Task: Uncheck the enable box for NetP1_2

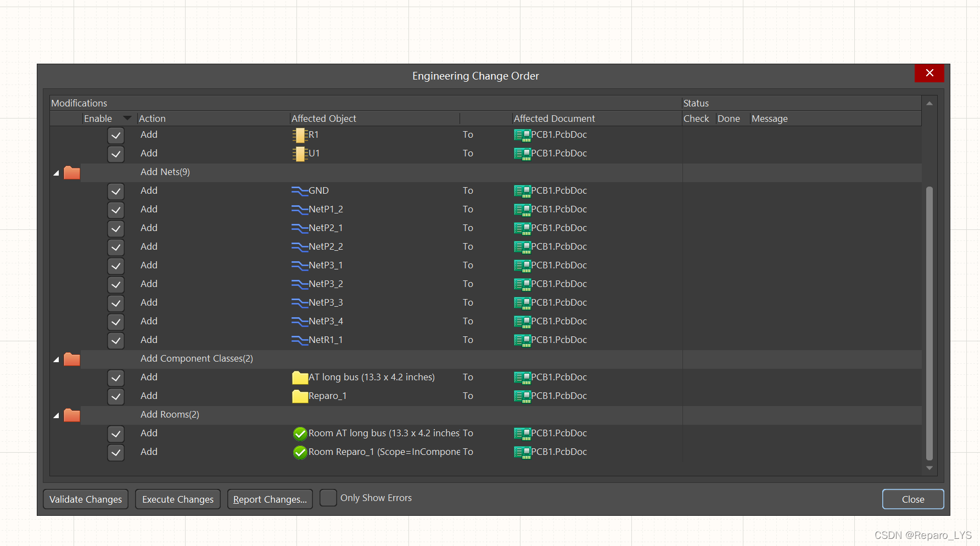Action: pyautogui.click(x=116, y=210)
